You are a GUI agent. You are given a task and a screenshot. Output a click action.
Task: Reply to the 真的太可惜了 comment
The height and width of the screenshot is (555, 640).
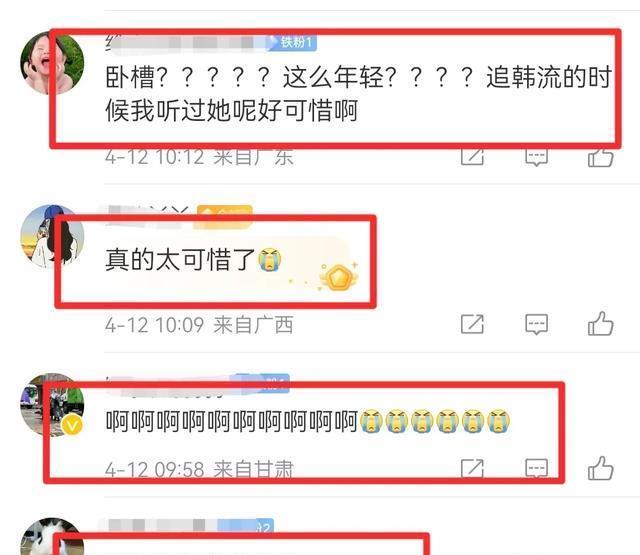pyautogui.click(x=536, y=324)
